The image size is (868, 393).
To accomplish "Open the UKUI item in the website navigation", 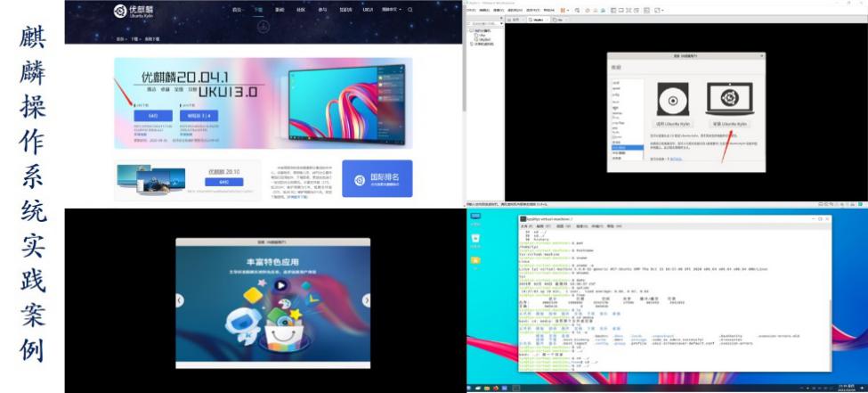I will 369,10.
